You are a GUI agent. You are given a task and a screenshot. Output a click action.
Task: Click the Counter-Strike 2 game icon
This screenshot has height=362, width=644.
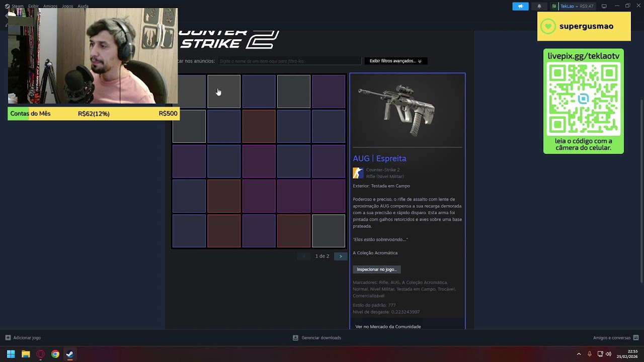(x=358, y=173)
